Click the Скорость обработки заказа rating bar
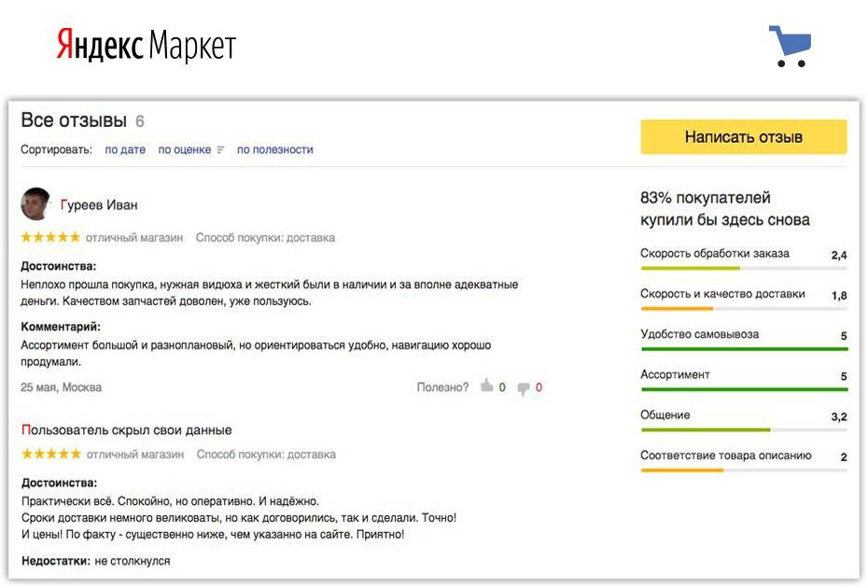This screenshot has height=588, width=868. 744,268
